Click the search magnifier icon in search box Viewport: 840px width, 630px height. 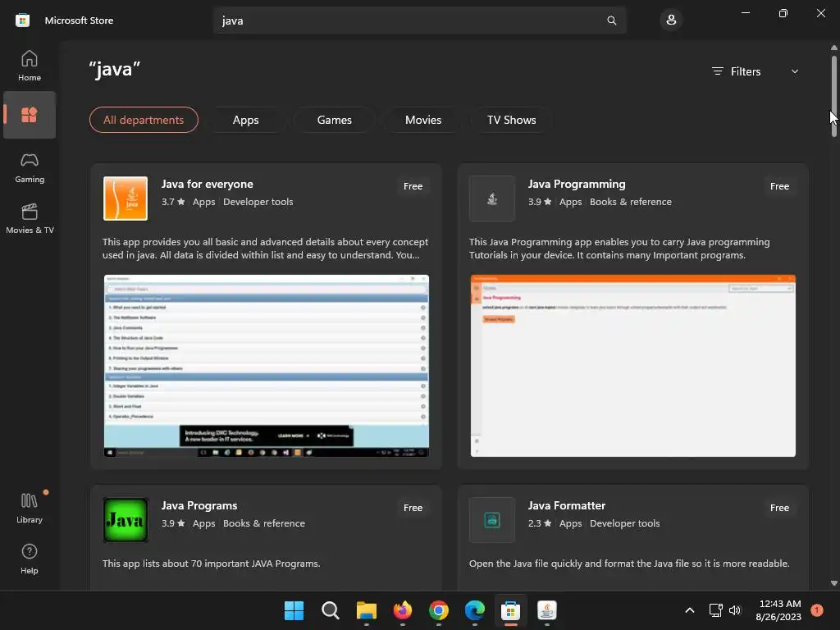point(611,21)
